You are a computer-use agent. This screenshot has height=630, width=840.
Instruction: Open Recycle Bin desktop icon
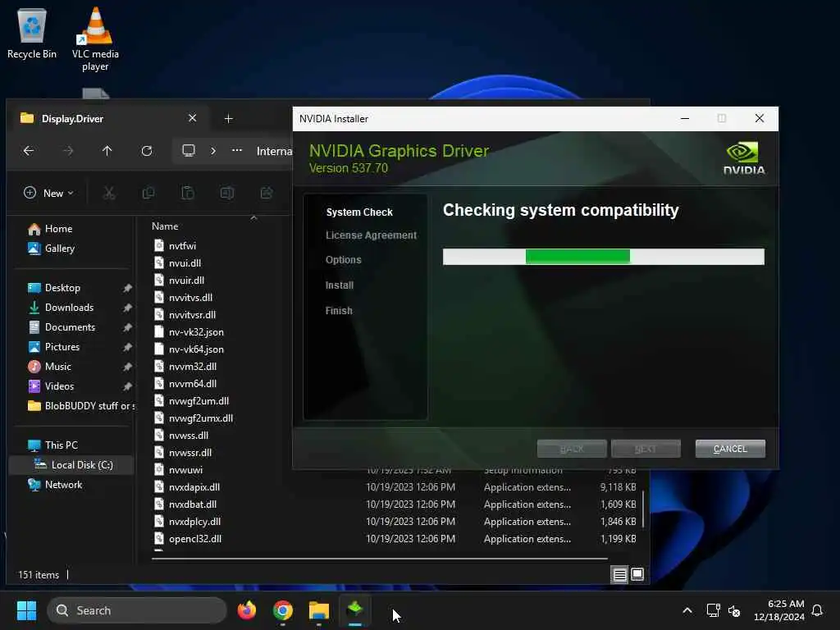tap(32, 33)
